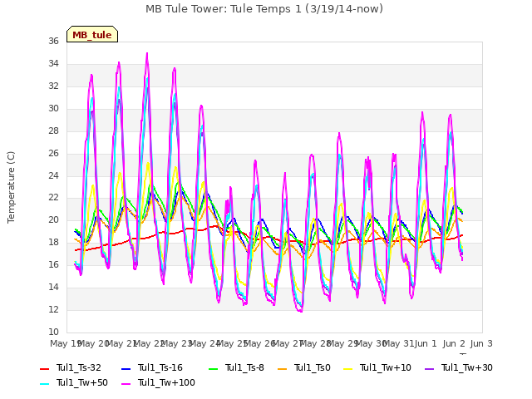Image resolution: width=532 pixels, height=399 pixels.
Task: Click the Jun 2 x-axis label
Action: point(454,343)
